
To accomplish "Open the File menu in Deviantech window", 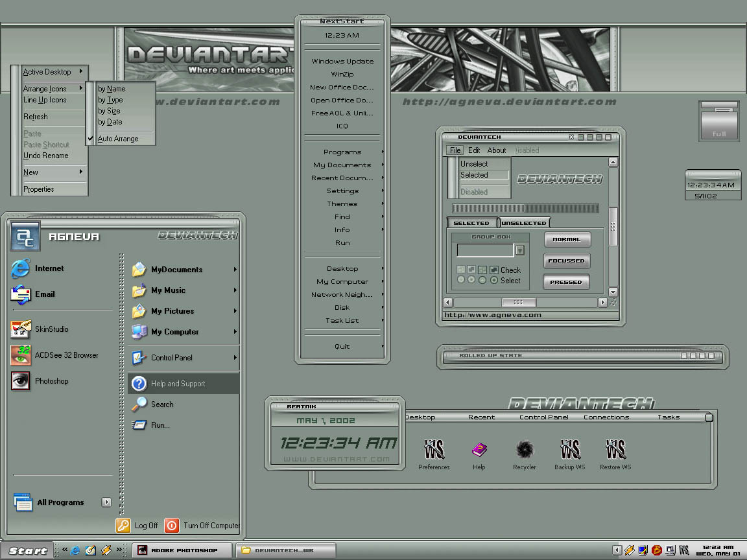I will point(455,150).
